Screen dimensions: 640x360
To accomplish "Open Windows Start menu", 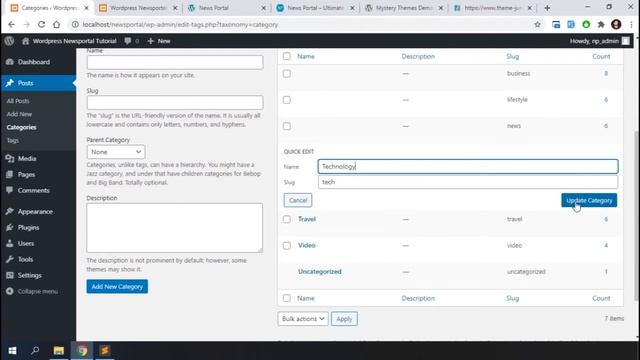I will point(12,351).
